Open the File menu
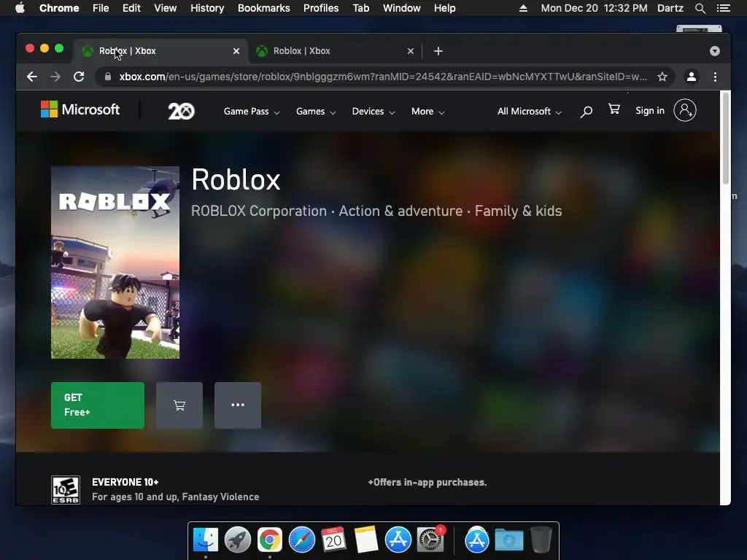This screenshot has width=747, height=560. coord(101,8)
